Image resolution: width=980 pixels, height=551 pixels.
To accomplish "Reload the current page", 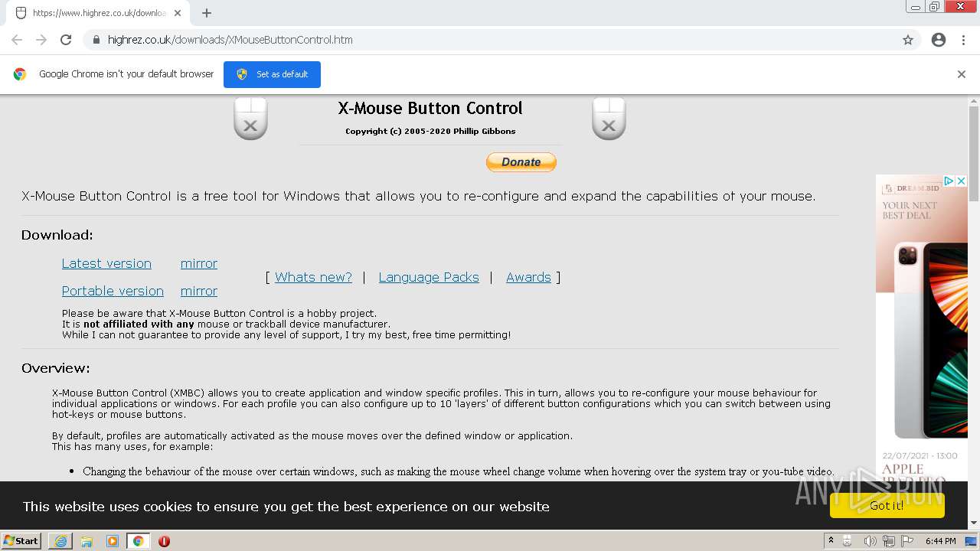I will coord(66,40).
